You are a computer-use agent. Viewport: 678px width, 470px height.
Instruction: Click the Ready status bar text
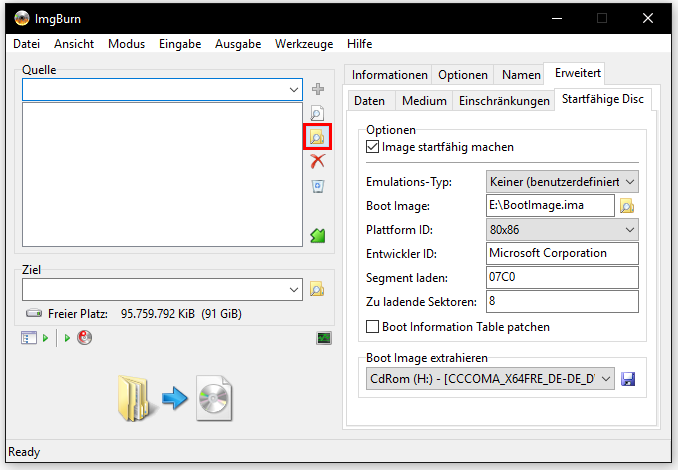[24, 452]
